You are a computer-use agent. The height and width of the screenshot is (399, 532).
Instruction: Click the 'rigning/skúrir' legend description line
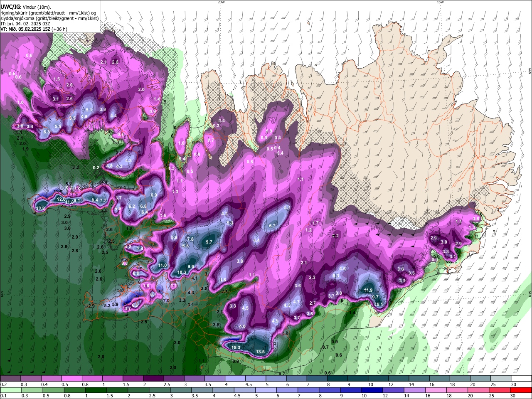tap(48, 13)
